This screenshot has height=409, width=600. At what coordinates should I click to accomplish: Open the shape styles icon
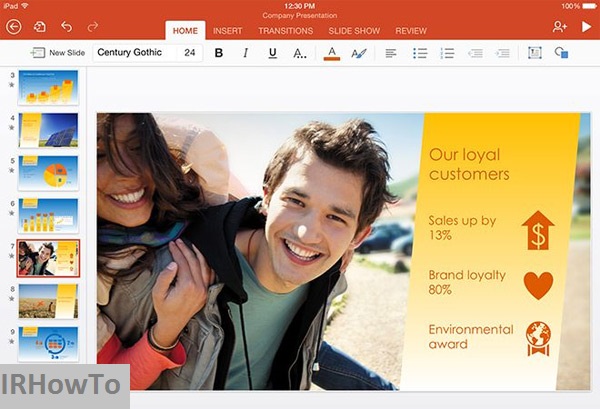(x=561, y=53)
